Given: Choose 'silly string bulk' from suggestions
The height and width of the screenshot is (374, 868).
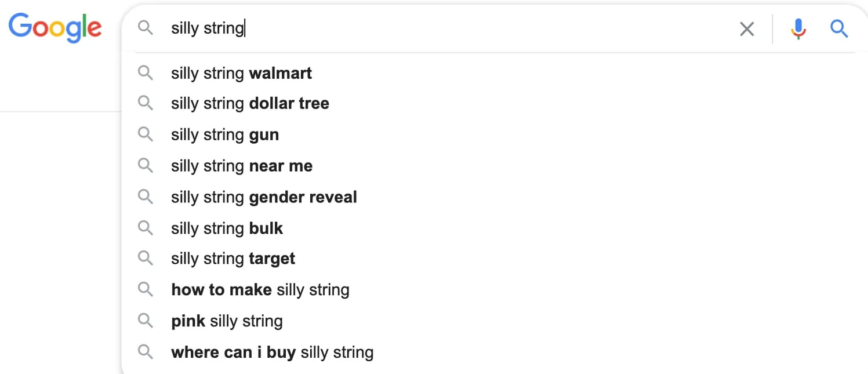Looking at the screenshot, I should (227, 228).
